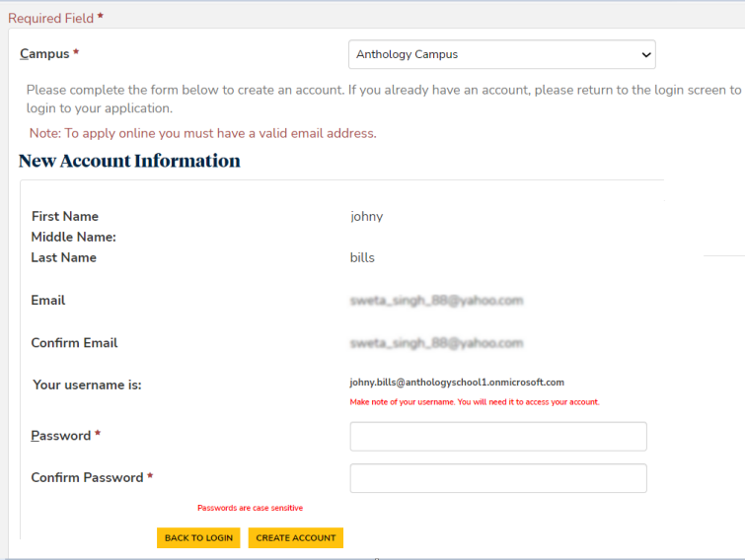Click the generated username johny.bills@anthologyschool1.onmicrosoft.com
Image resolution: width=745 pixels, height=560 pixels.
tap(456, 383)
